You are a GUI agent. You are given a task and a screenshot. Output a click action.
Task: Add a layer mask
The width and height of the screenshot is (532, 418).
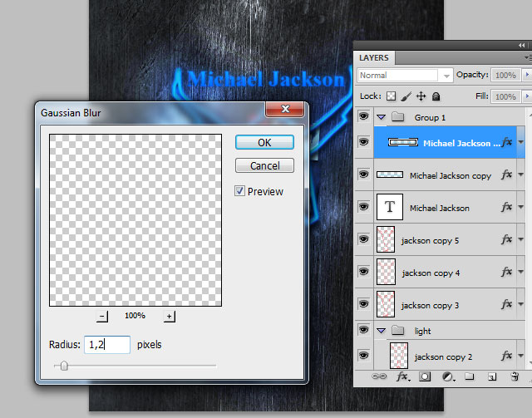click(x=425, y=376)
